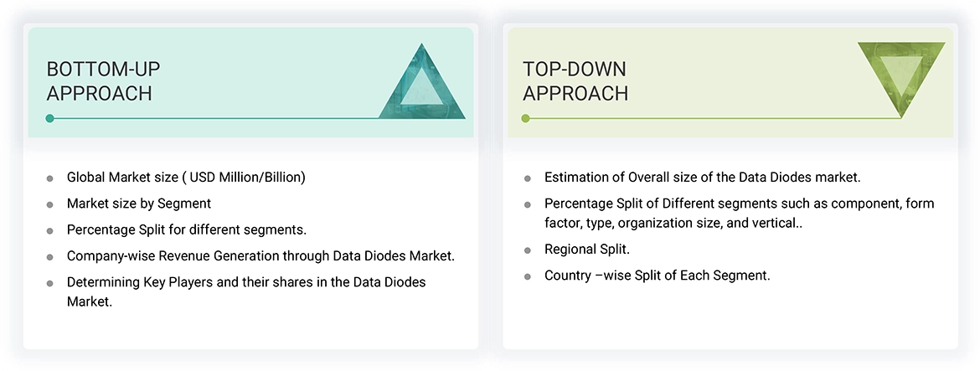Click the teal dot under Bottom-Up Approach

pyautogui.click(x=50, y=118)
